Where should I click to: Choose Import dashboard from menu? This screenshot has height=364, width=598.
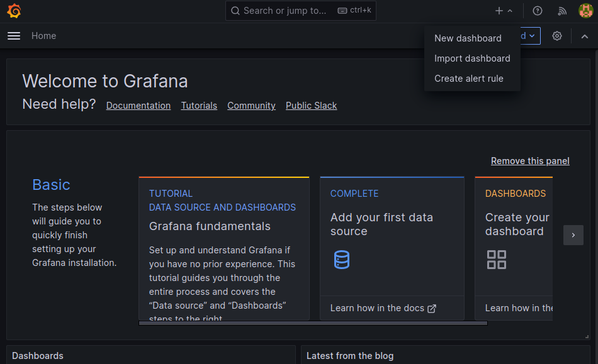472,58
